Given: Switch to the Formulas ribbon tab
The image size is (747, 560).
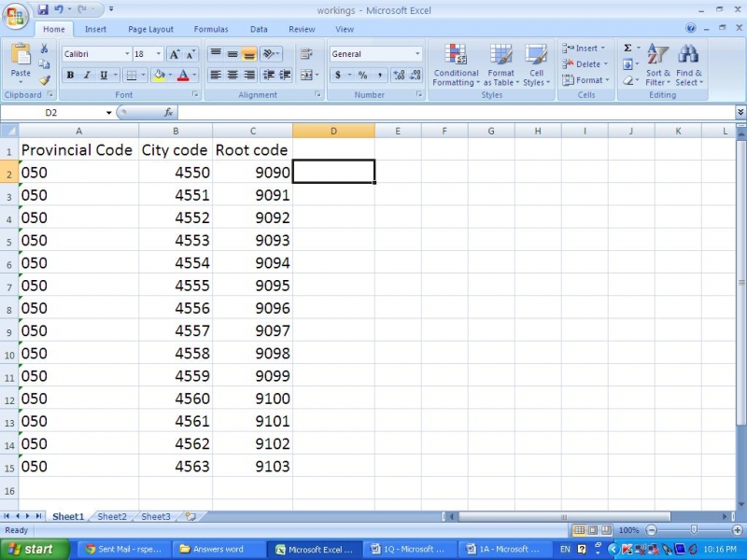Looking at the screenshot, I should click(x=211, y=29).
